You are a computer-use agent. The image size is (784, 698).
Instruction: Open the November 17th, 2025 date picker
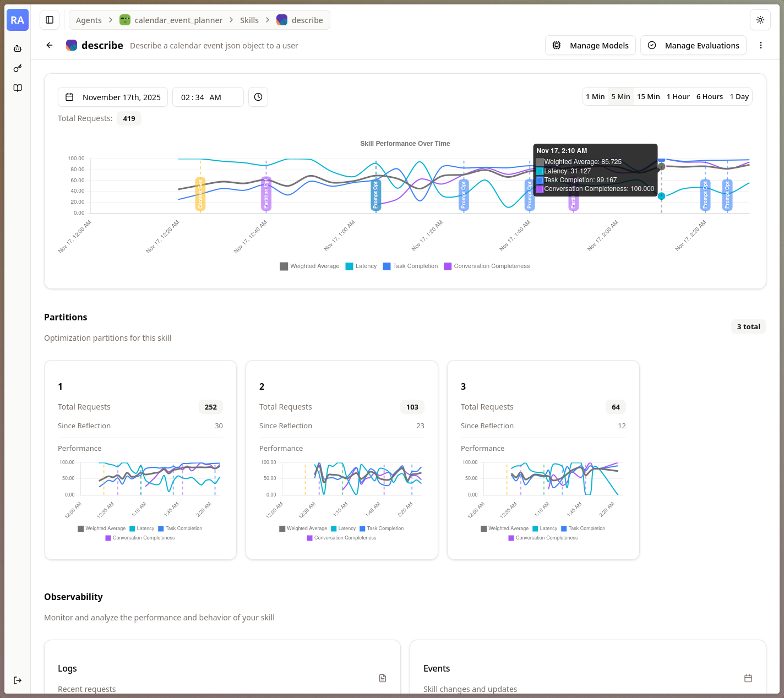coord(113,97)
